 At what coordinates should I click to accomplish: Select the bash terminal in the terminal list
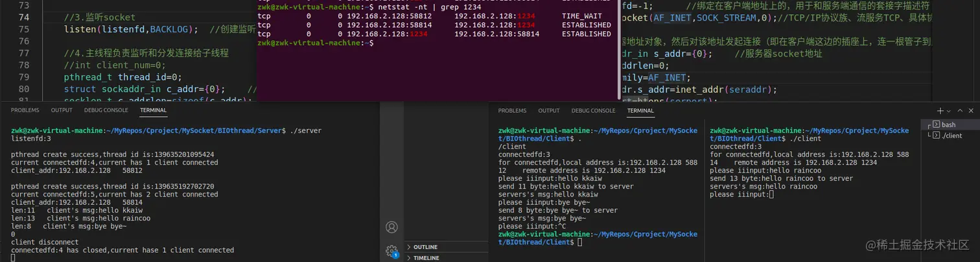click(x=950, y=125)
